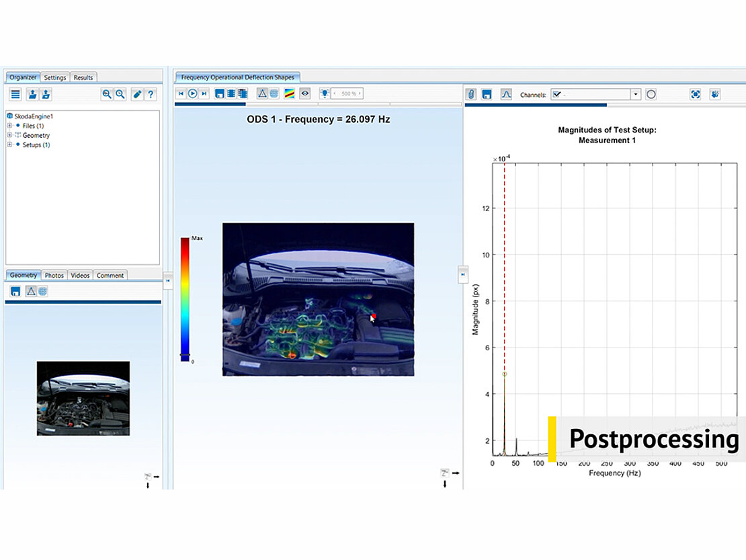746x560 pixels.
Task: Open help with the question mark icon
Action: click(x=151, y=94)
